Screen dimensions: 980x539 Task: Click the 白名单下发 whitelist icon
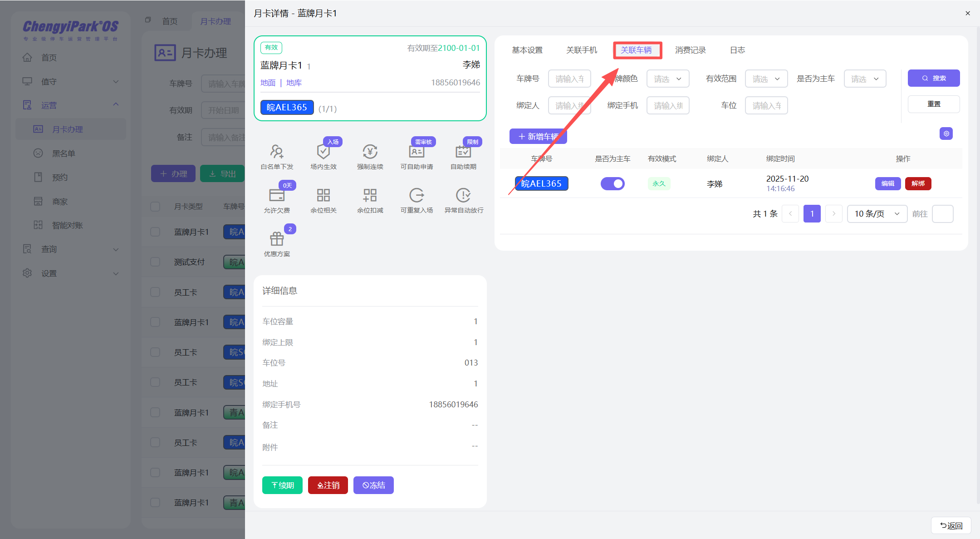[x=277, y=152]
